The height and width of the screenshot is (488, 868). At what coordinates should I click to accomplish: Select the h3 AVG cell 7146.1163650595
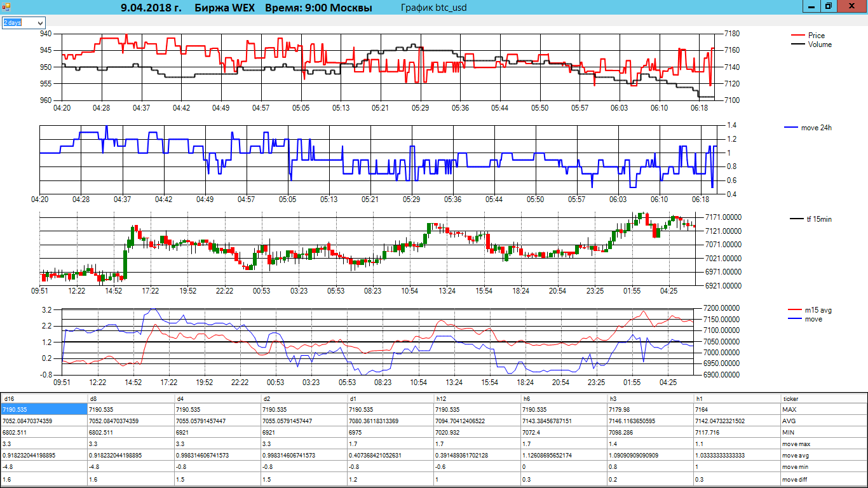[650, 421]
